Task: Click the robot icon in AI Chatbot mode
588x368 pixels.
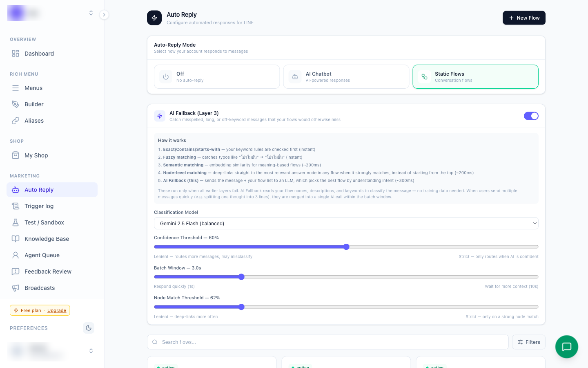Action: tap(295, 77)
